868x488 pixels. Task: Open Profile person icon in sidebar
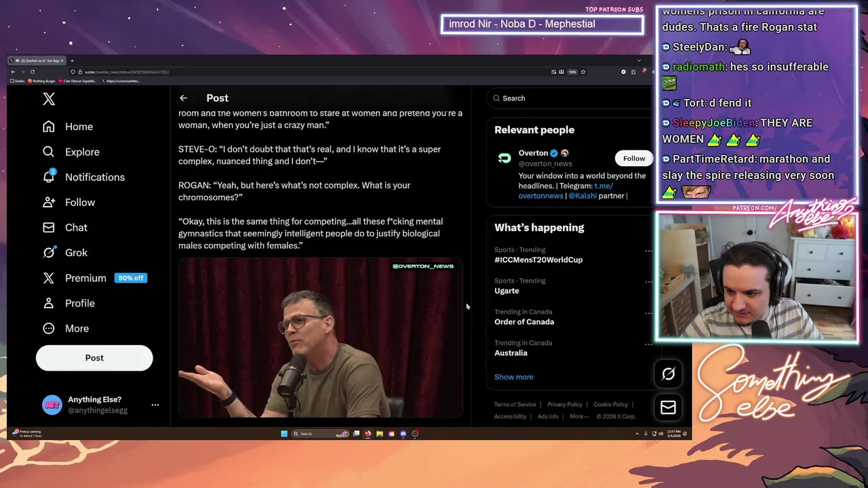[49, 303]
